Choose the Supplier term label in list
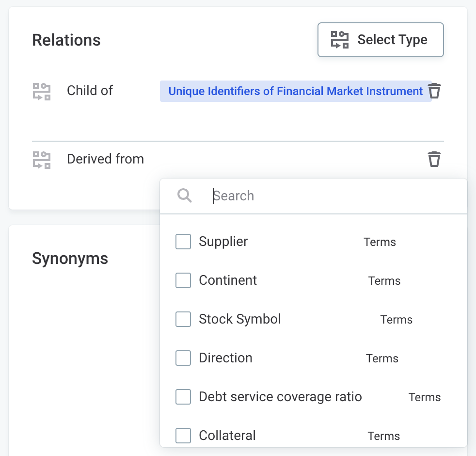Image resolution: width=476 pixels, height=456 pixels. coord(223,242)
